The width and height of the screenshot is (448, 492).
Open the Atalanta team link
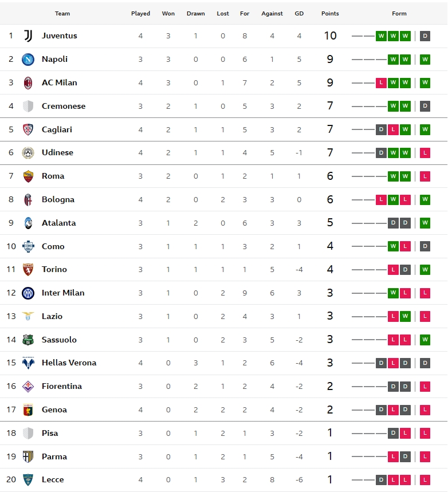(x=58, y=223)
